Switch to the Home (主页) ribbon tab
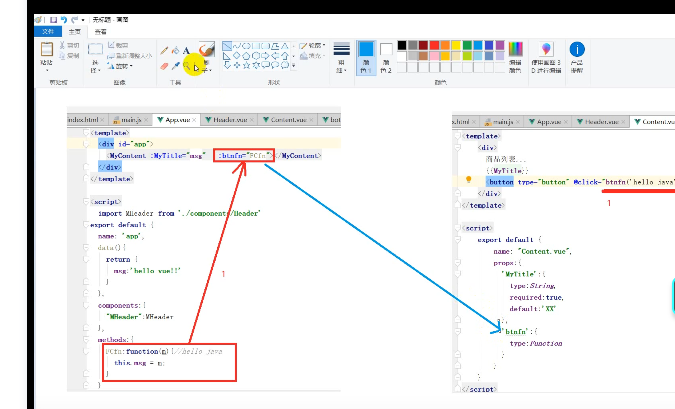Viewport: 675px width, 409px height. pyautogui.click(x=74, y=32)
